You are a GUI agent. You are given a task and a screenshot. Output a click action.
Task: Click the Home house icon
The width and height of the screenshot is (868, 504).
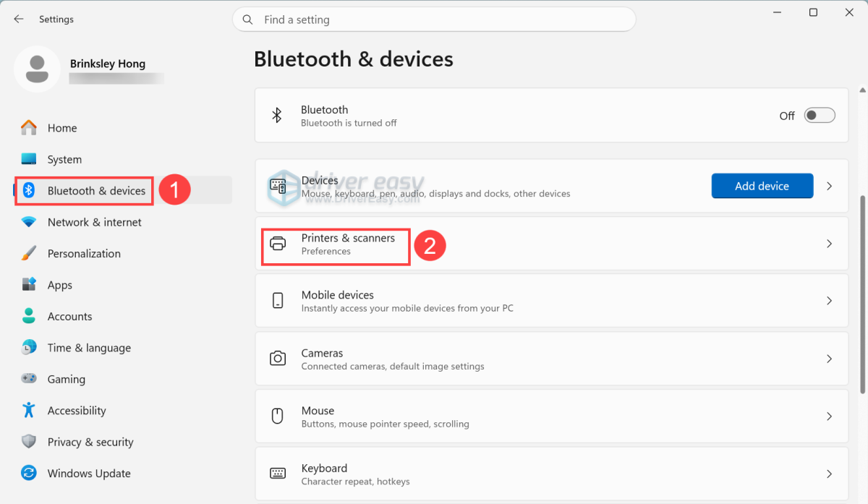[x=29, y=128]
